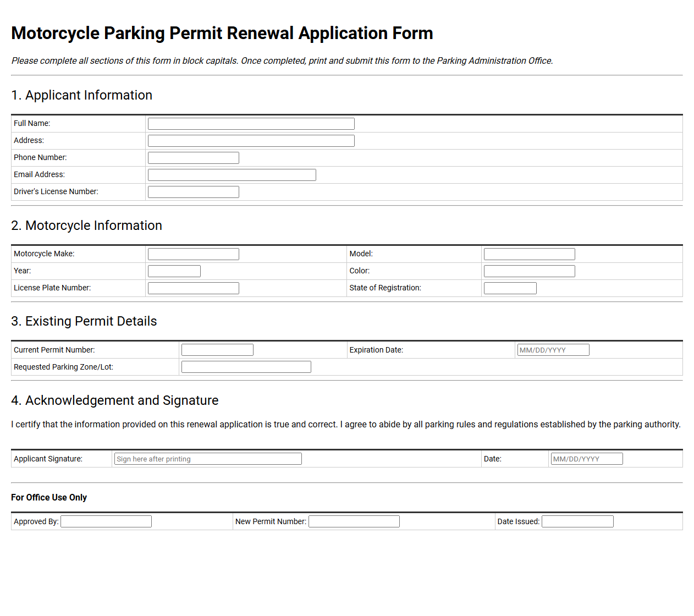The height and width of the screenshot is (616, 694).
Task: Click the Approved By input
Action: [106, 521]
